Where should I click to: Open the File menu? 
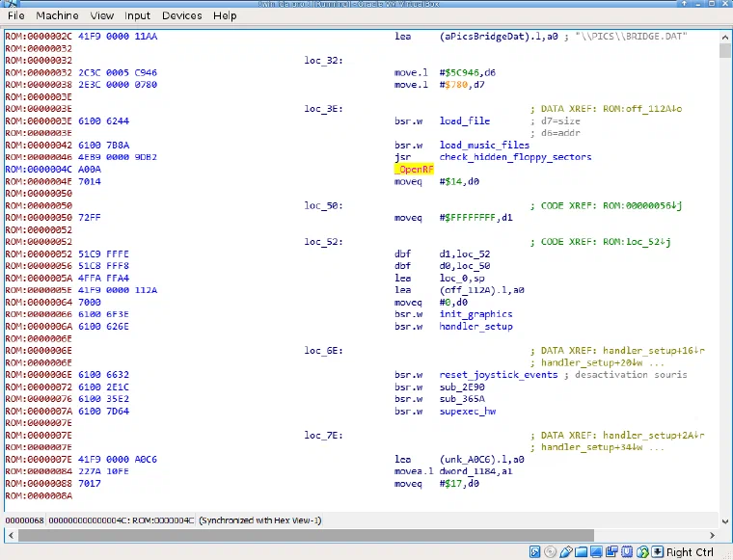pos(16,15)
